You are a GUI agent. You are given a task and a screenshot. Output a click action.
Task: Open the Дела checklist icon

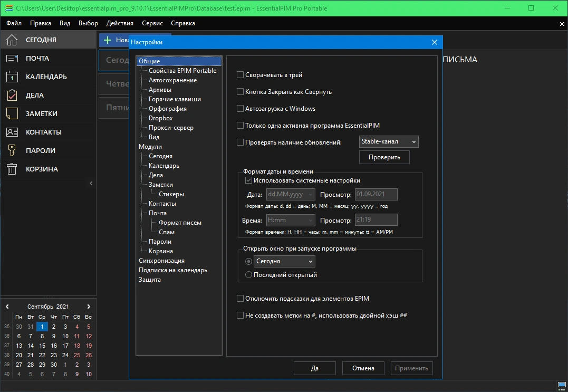[12, 95]
